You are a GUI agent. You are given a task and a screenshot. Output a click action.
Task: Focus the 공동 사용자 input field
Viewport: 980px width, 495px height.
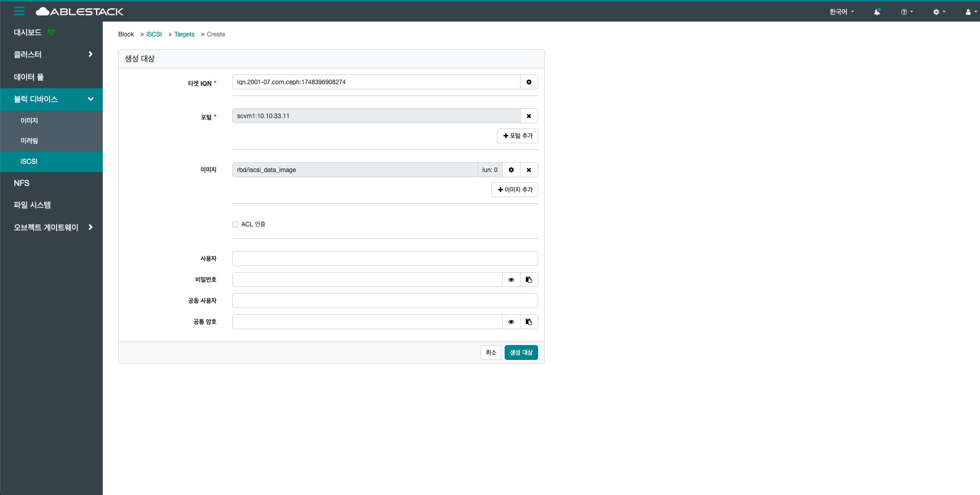tap(385, 301)
